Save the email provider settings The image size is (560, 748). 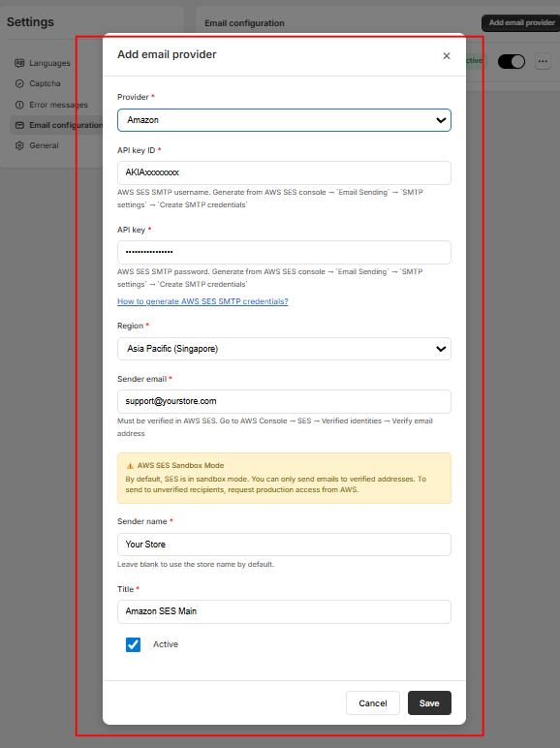(429, 702)
